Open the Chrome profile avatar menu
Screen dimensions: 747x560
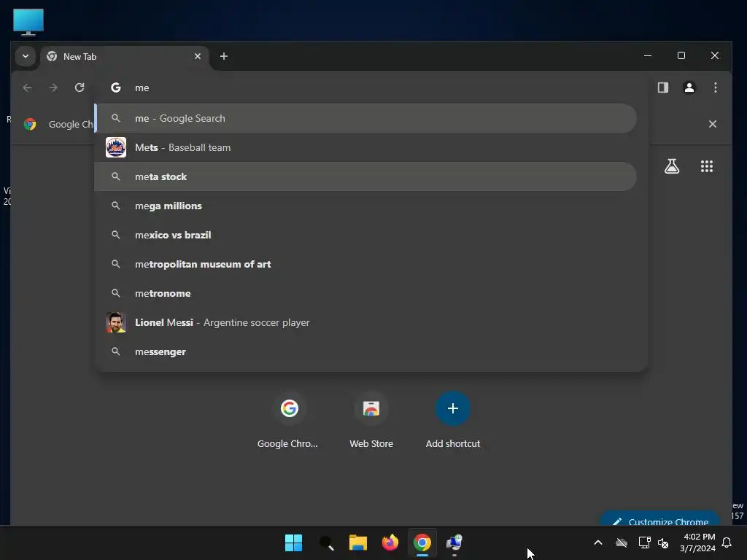click(689, 87)
